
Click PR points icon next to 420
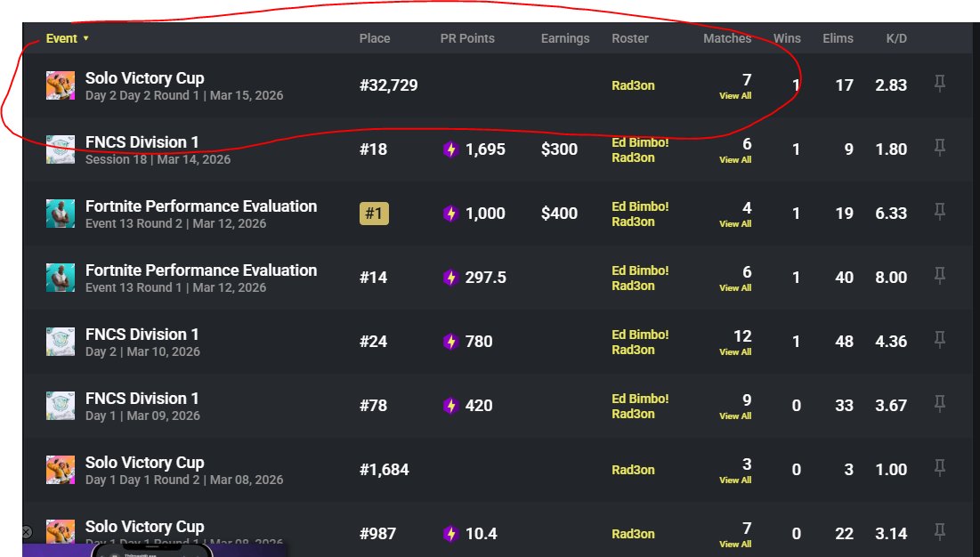(450, 405)
